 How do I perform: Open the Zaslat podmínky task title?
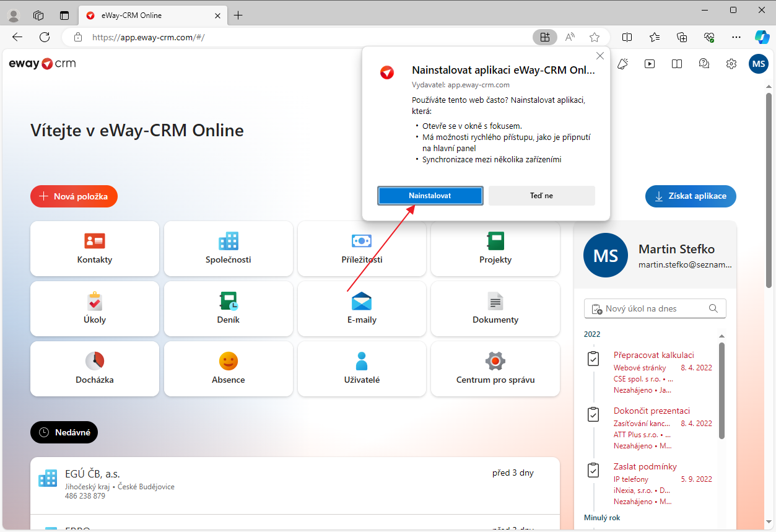pyautogui.click(x=645, y=466)
